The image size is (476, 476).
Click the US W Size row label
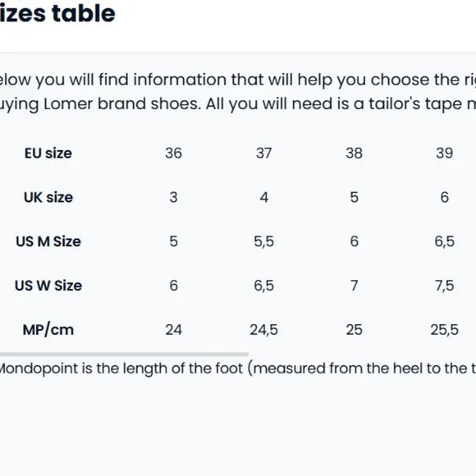(48, 286)
